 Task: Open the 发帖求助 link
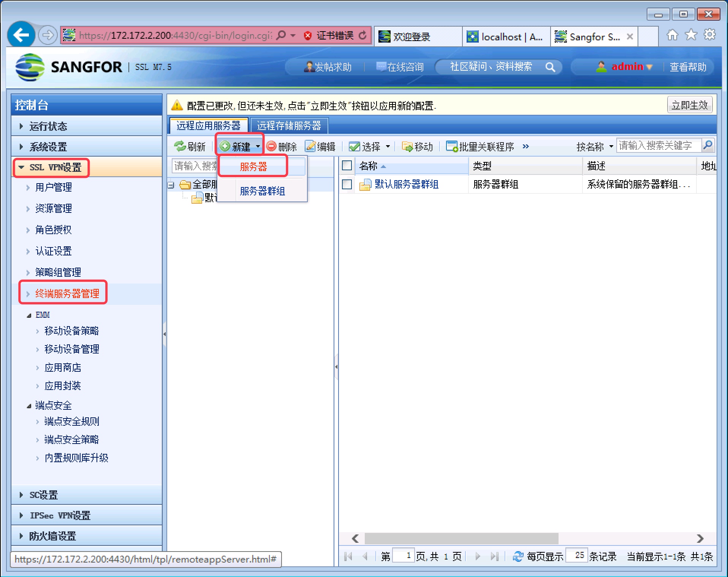pyautogui.click(x=328, y=67)
